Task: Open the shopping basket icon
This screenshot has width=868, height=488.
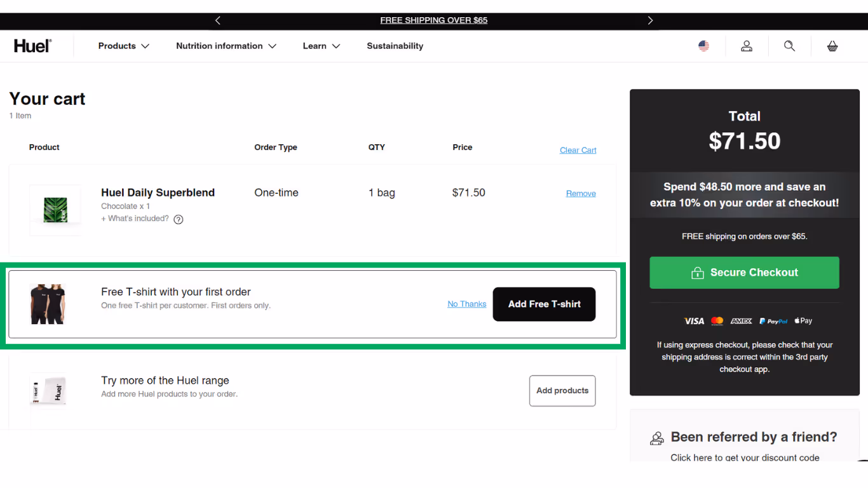Action: pyautogui.click(x=832, y=46)
